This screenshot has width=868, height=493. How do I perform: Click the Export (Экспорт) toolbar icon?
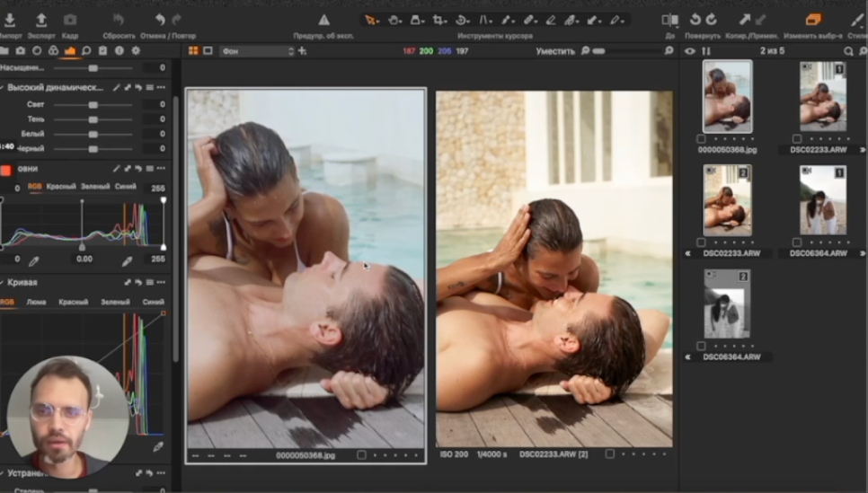[x=40, y=20]
